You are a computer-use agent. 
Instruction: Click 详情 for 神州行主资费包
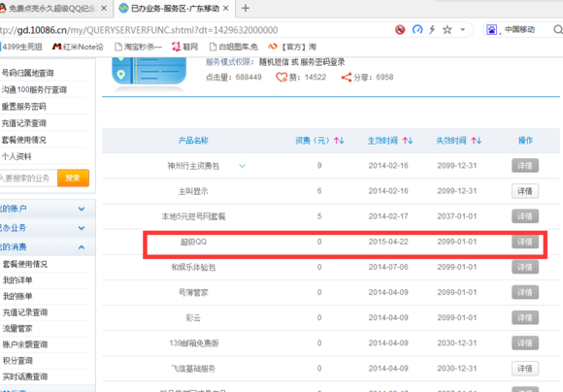click(x=525, y=166)
